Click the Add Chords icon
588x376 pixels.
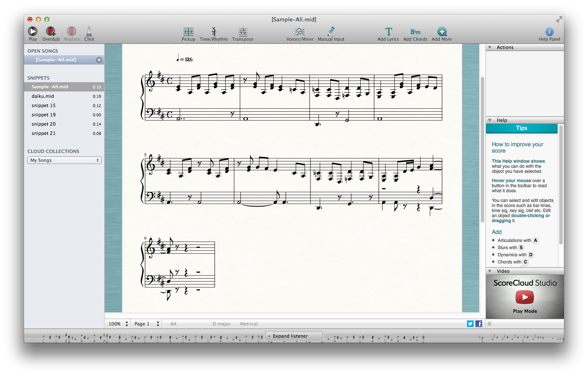pyautogui.click(x=415, y=32)
